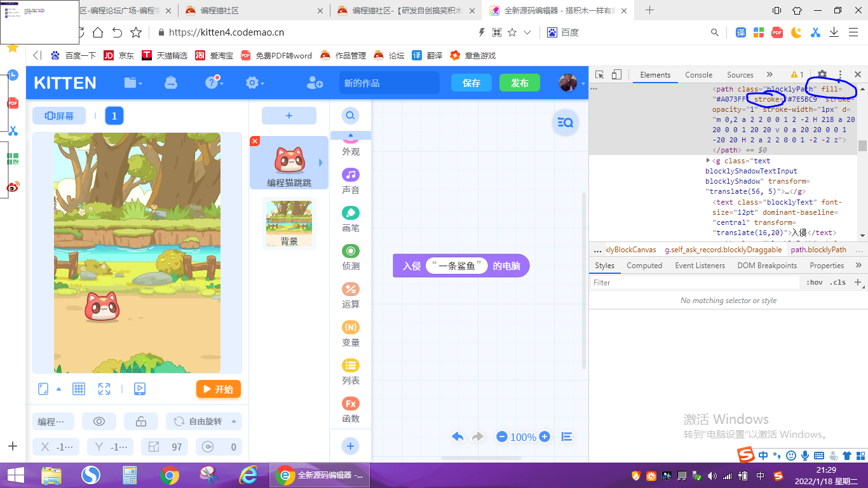The image size is (868, 488).
Task: Toggle the DevTools inspect element picker
Action: point(600,75)
